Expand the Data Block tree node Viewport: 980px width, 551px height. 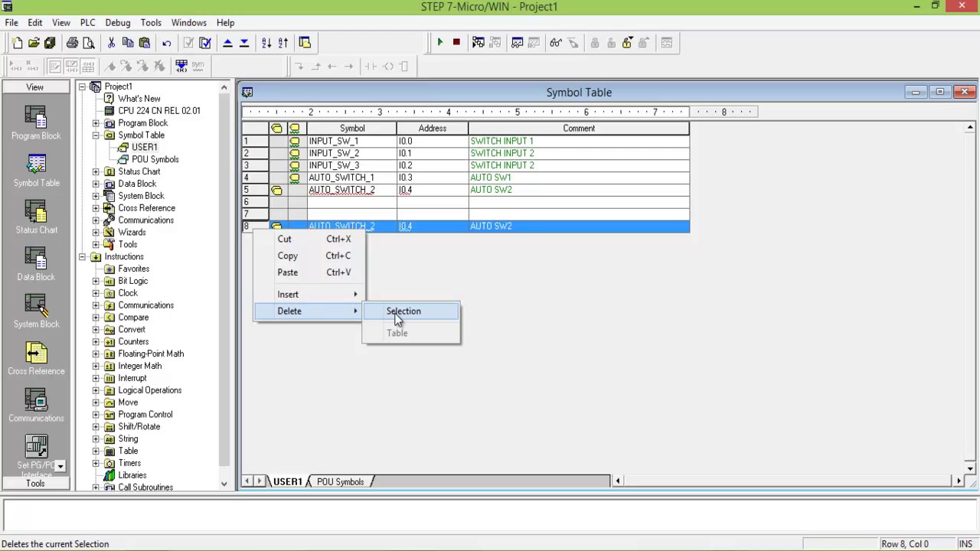coord(96,184)
